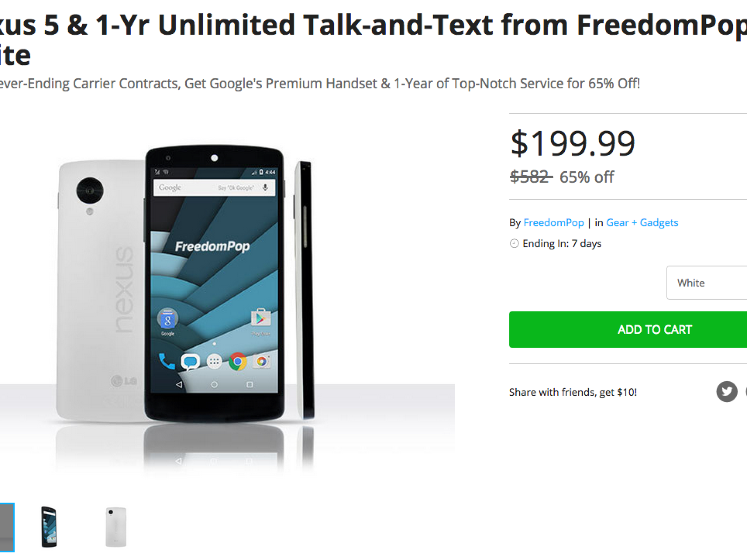Image resolution: width=747 pixels, height=560 pixels.
Task: Click the blue phone dialer icon in the phone dock
Action: coord(166,362)
